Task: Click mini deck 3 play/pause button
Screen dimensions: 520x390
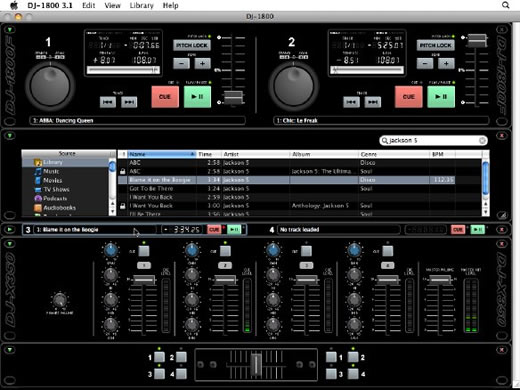Action: pyautogui.click(x=234, y=230)
